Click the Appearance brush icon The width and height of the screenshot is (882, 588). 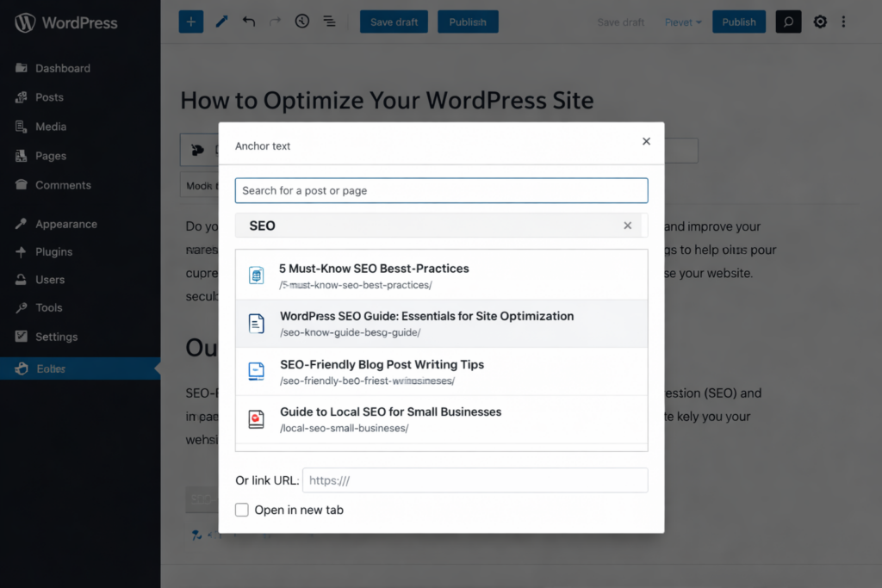click(22, 224)
